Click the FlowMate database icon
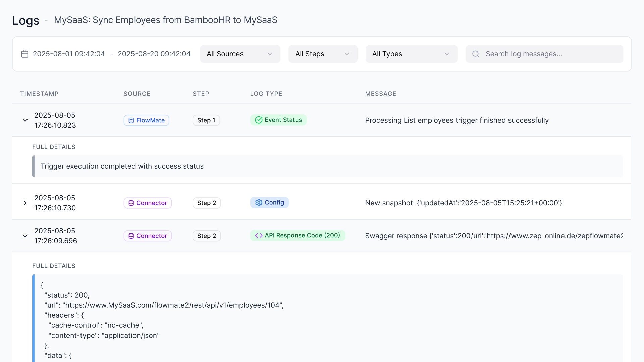This screenshot has width=644, height=362. pos(131,121)
